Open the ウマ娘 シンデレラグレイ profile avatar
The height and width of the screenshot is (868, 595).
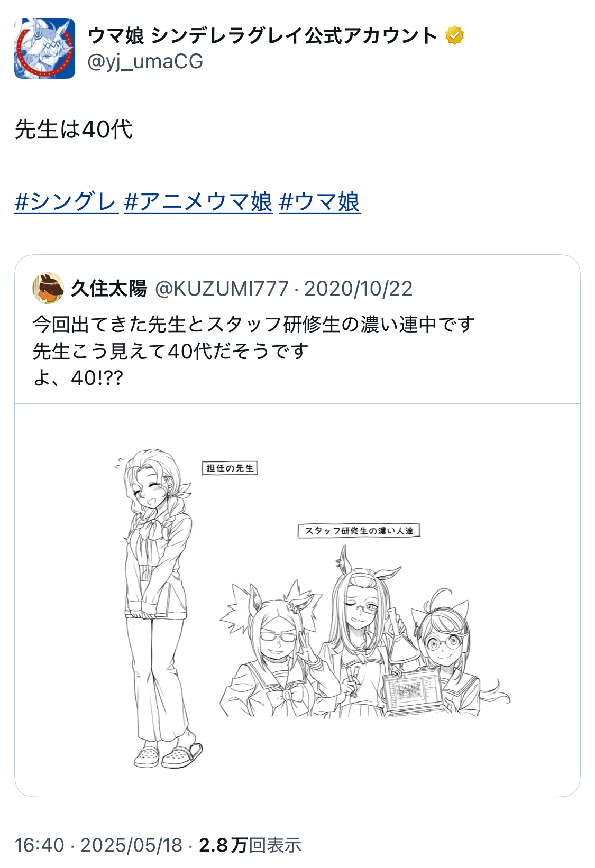(x=44, y=48)
